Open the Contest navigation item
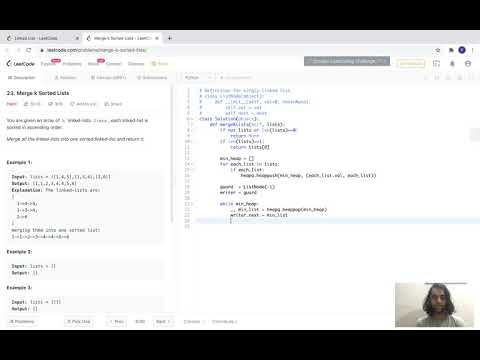Screen dimensions: 480x360 tap(114, 64)
